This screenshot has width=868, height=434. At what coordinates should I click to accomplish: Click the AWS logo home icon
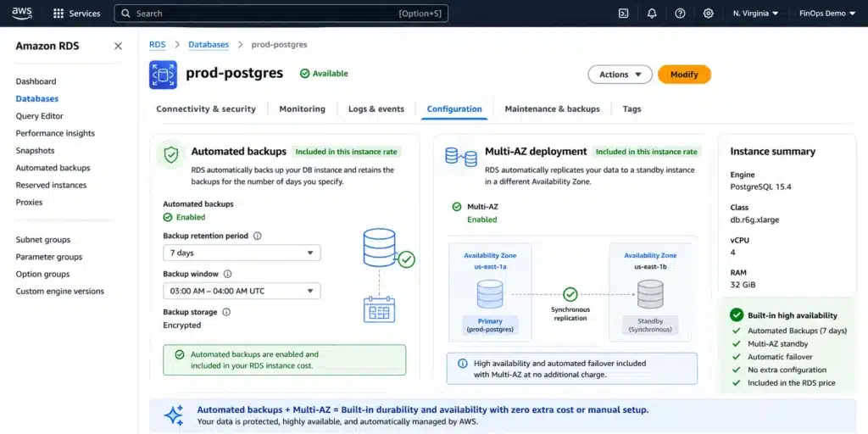point(22,13)
